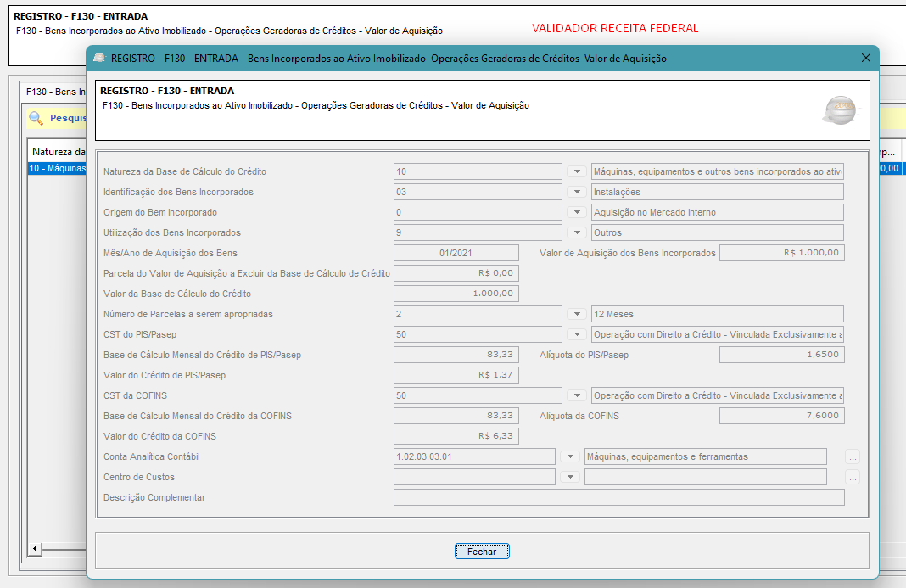
Task: Click CST do PIS/Pasep code field '50'
Action: 478,334
